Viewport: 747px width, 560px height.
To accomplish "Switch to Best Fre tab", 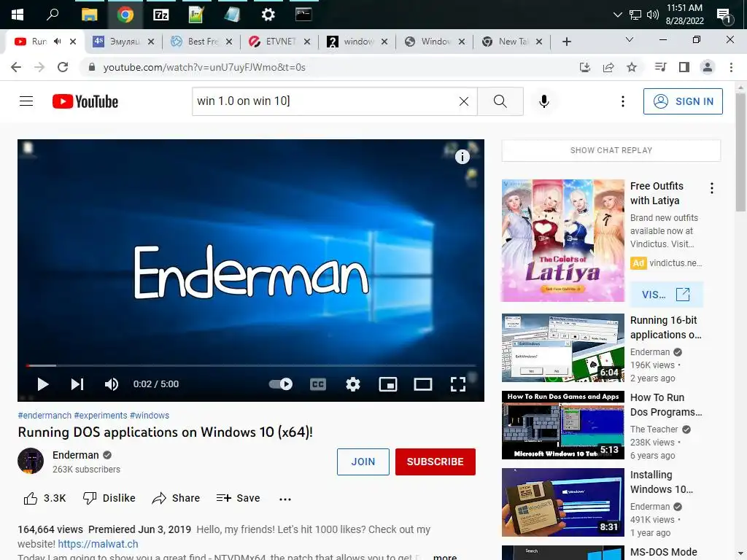I will pyautogui.click(x=201, y=42).
